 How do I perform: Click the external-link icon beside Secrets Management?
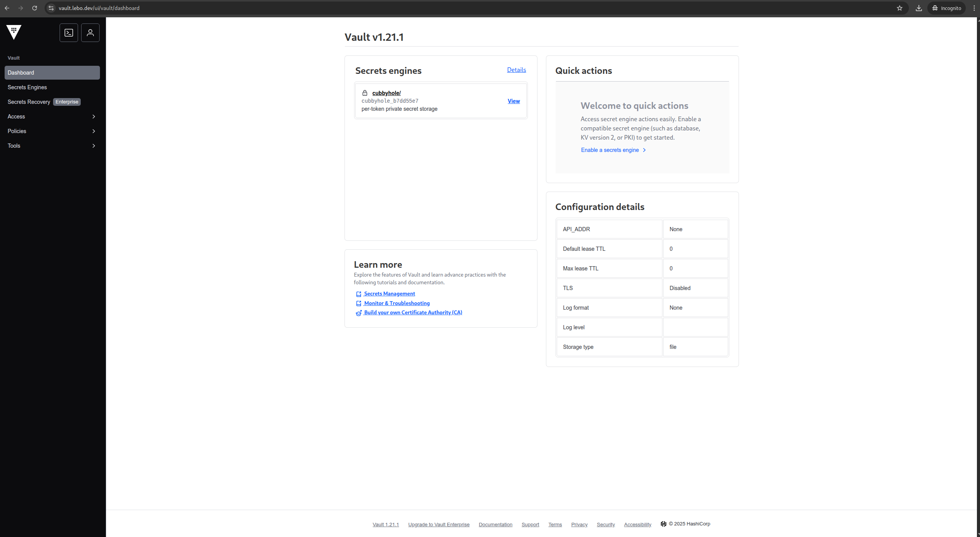[x=358, y=294]
